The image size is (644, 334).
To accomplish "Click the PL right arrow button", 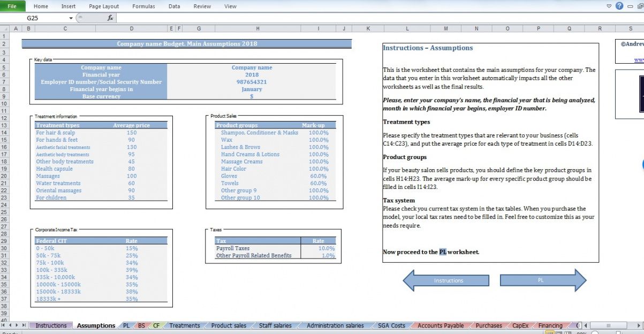I will pos(543,280).
